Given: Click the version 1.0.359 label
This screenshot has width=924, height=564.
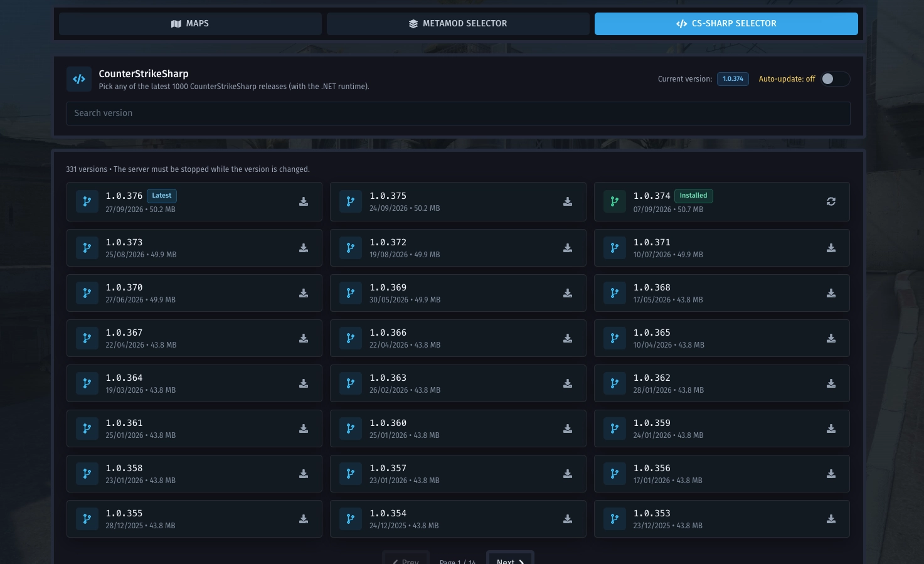Looking at the screenshot, I should click(x=652, y=423).
